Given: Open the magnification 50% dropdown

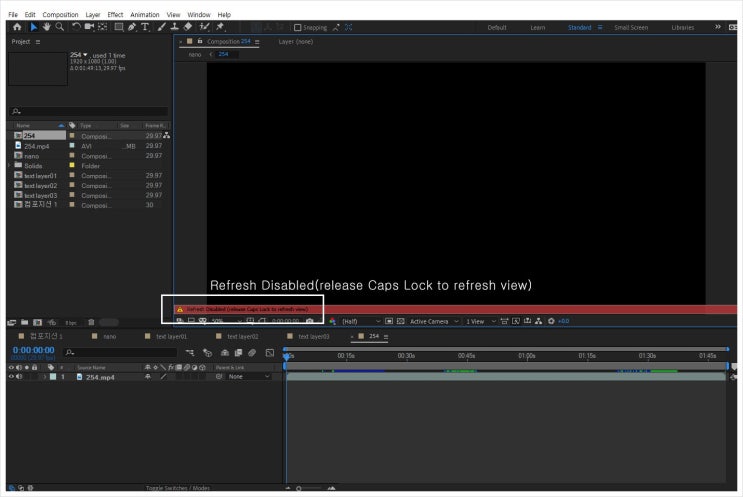Looking at the screenshot, I should (x=226, y=321).
